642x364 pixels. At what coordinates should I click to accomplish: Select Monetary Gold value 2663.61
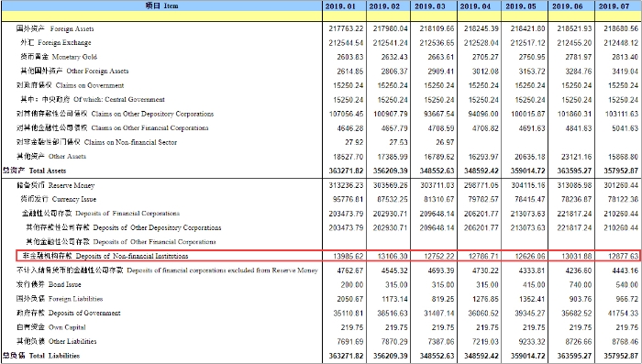coord(439,57)
